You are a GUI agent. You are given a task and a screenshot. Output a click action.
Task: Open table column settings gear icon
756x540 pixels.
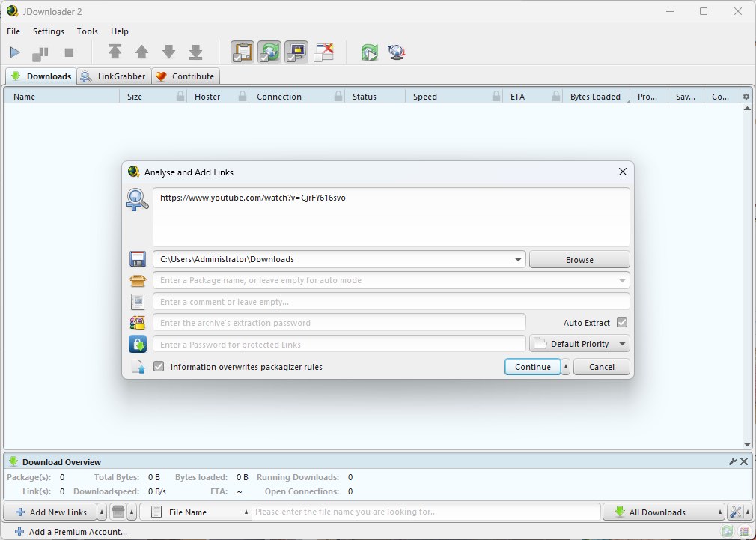(x=746, y=97)
